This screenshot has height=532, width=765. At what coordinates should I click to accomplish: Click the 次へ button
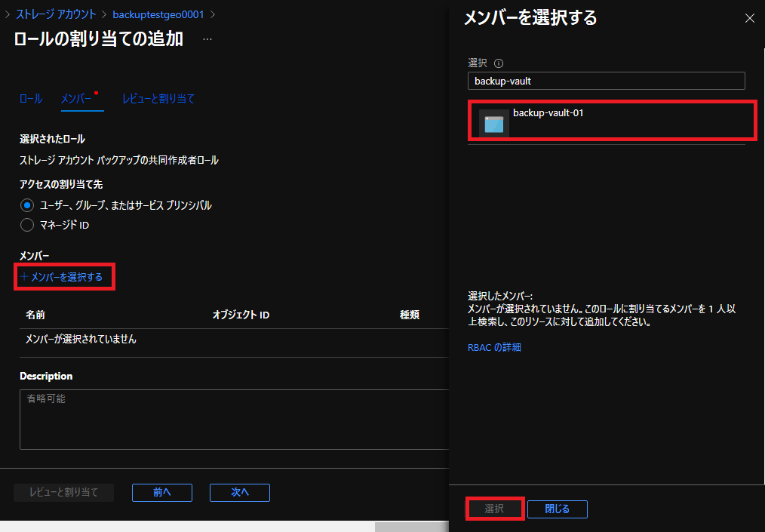(240, 493)
